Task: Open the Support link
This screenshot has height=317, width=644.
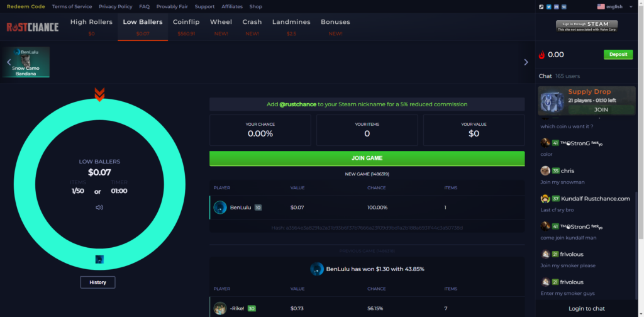Action: tap(204, 6)
